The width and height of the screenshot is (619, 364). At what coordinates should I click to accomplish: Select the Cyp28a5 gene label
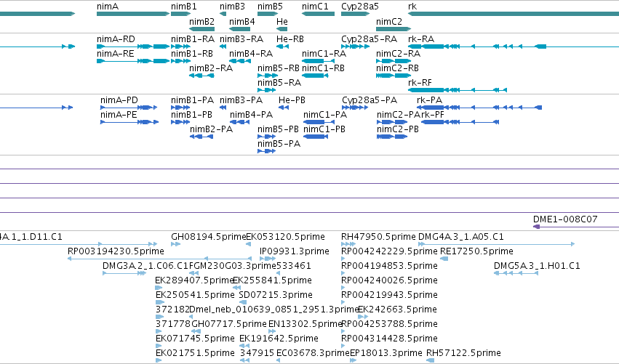tap(359, 7)
